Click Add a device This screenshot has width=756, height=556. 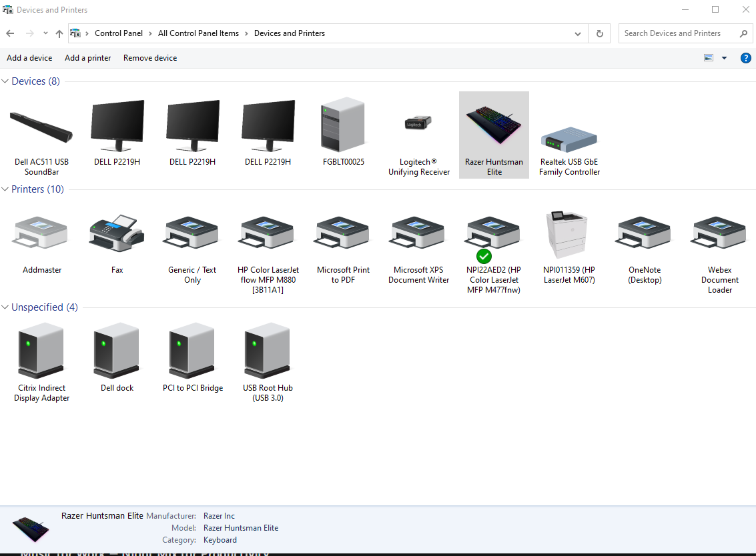(29, 58)
